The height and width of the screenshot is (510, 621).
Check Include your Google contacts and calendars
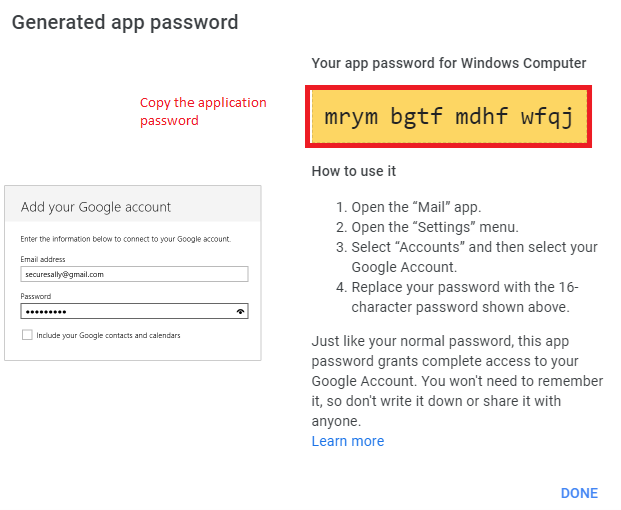27,335
